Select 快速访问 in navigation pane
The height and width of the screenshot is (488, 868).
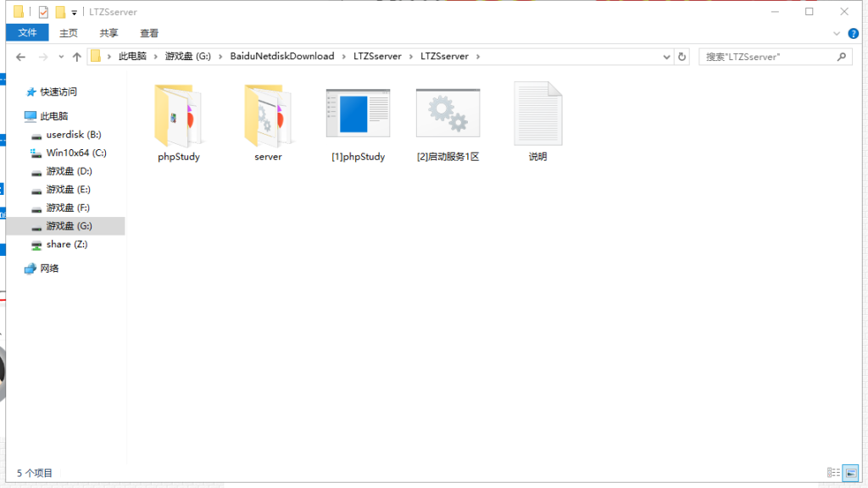[x=58, y=91]
